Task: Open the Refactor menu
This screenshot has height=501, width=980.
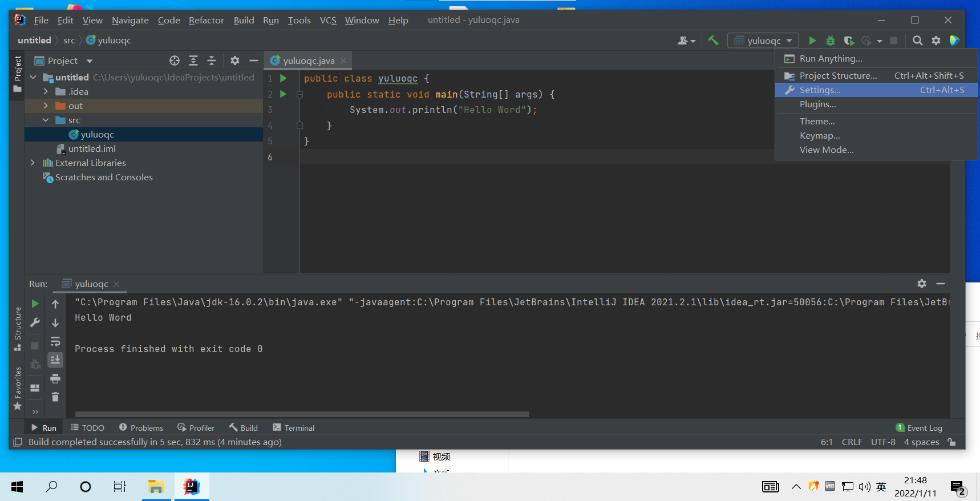Action: tap(206, 20)
